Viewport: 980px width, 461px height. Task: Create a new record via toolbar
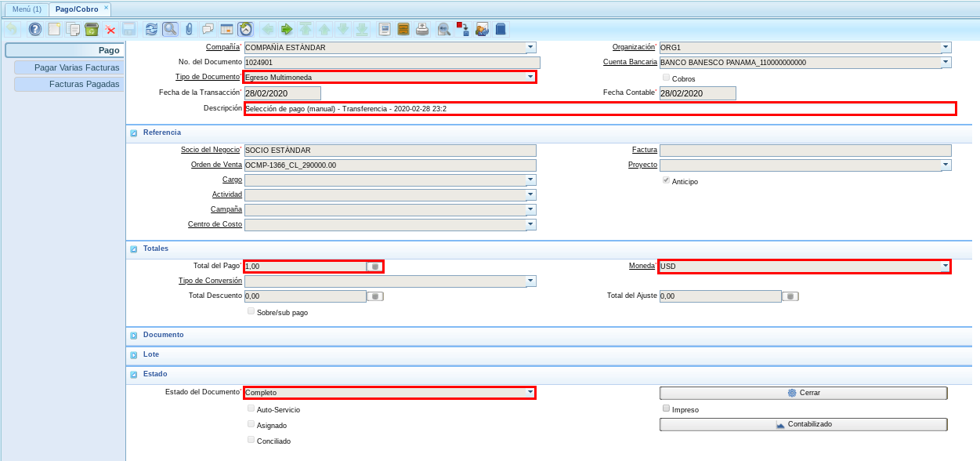coord(54,29)
